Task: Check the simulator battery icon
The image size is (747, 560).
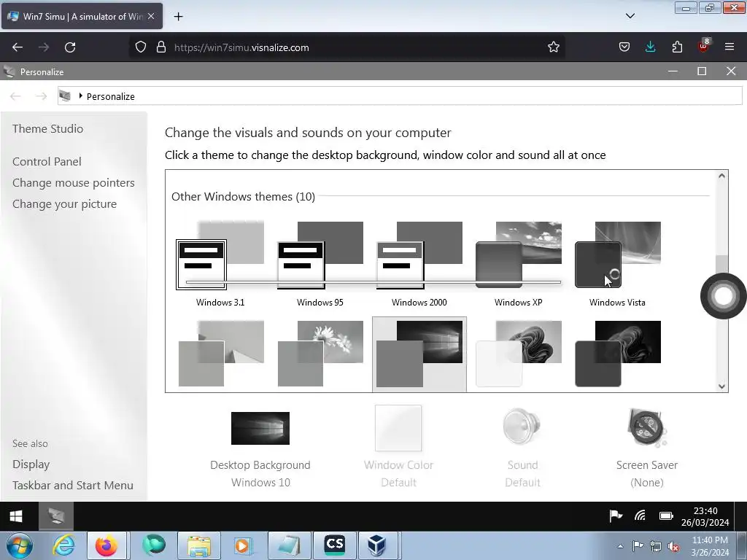Action: point(666,516)
